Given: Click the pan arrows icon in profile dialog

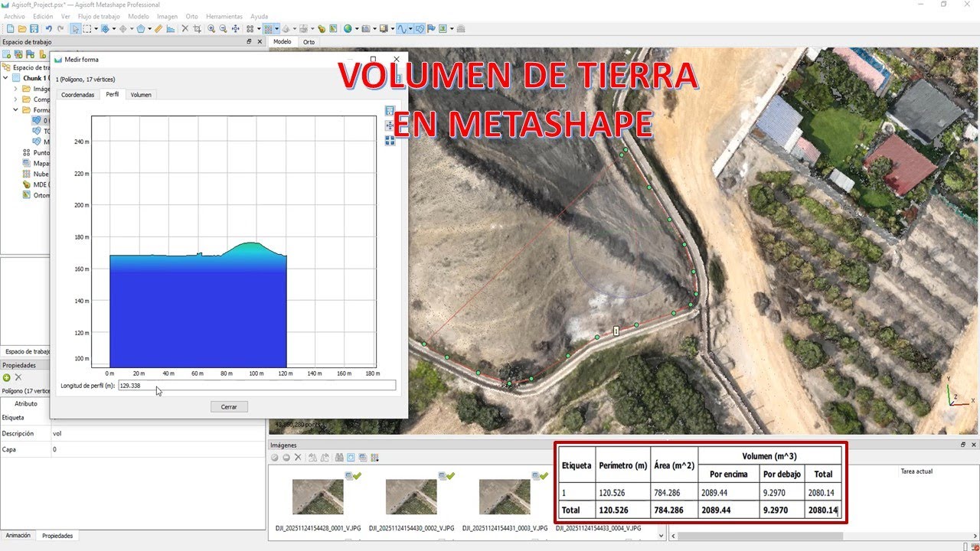Looking at the screenshot, I should pyautogui.click(x=390, y=126).
